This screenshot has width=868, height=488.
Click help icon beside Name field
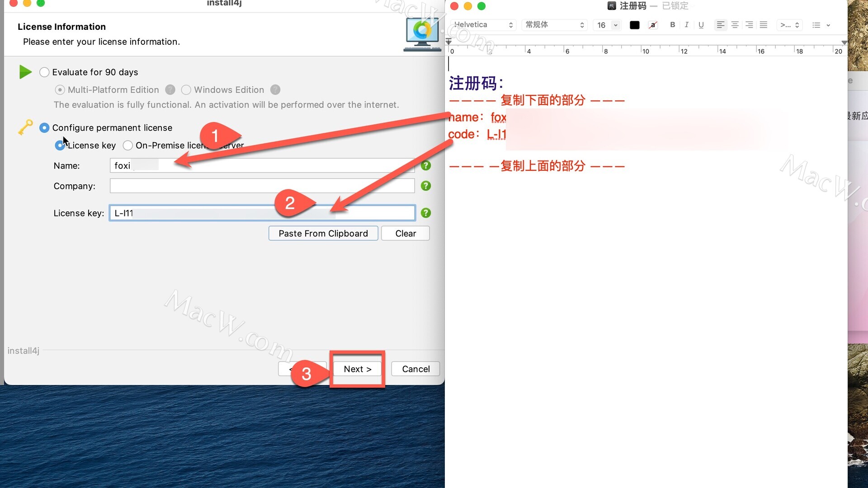tap(425, 166)
